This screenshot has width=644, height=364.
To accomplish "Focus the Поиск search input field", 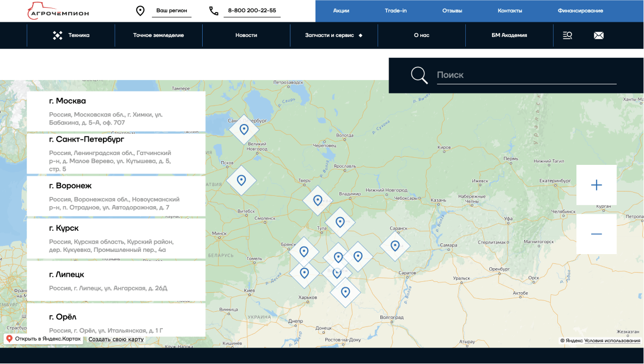I will pos(526,75).
